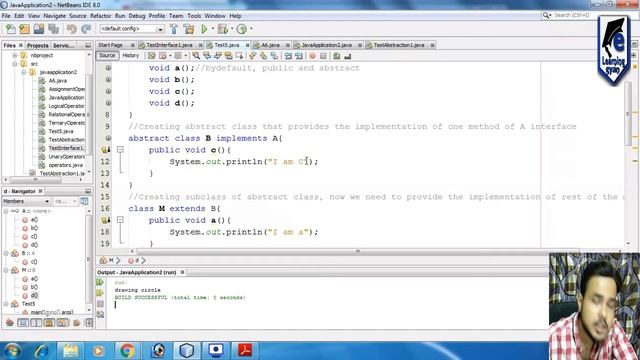
Task: Run the project with green play icon
Action: (x=204, y=29)
